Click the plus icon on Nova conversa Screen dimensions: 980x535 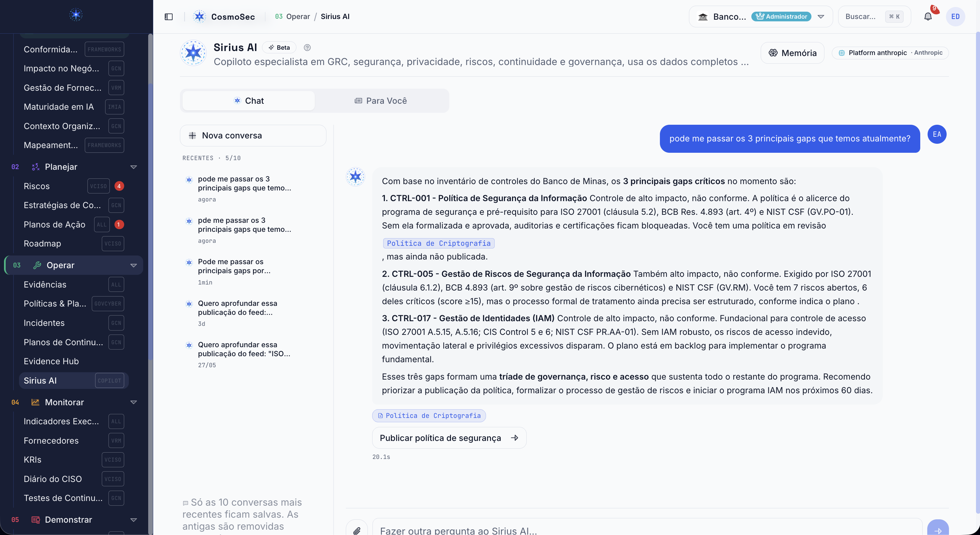point(192,135)
